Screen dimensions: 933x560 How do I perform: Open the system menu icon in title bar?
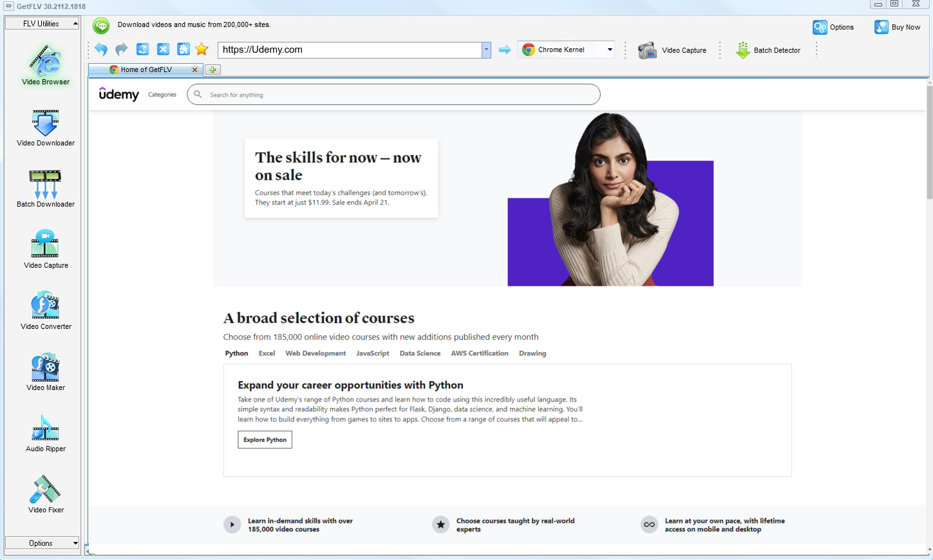click(8, 6)
